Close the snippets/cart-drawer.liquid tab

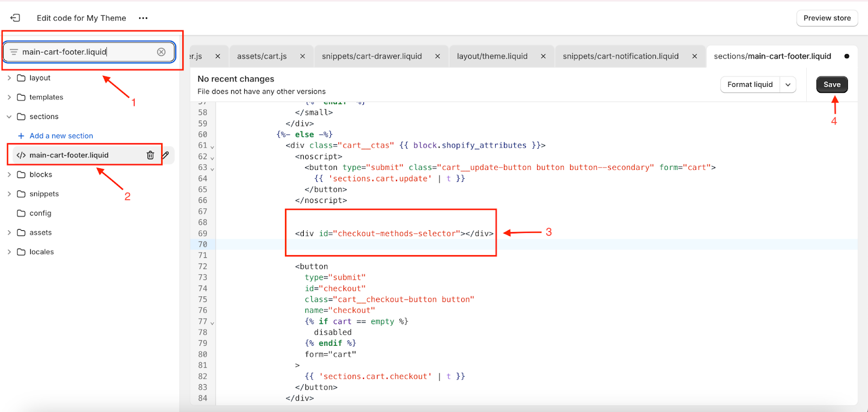point(437,56)
